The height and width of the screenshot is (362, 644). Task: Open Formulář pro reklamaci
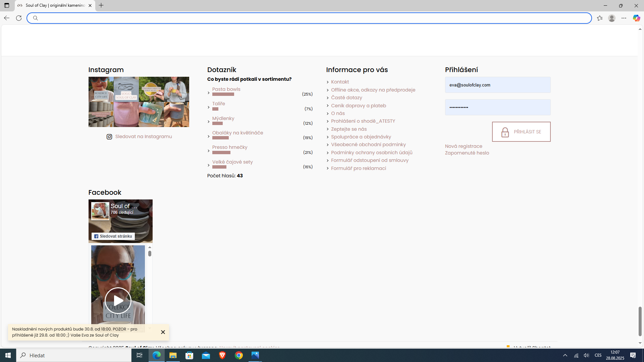358,168
